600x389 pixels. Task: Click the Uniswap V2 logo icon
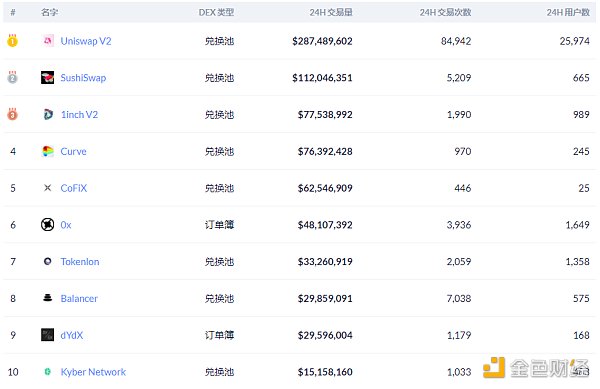tap(47, 41)
